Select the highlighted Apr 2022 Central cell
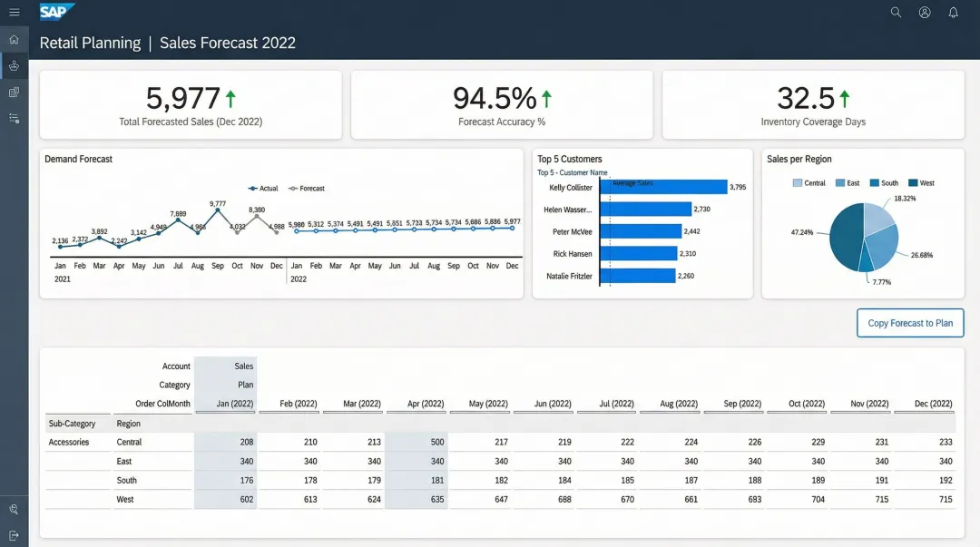 [416, 442]
